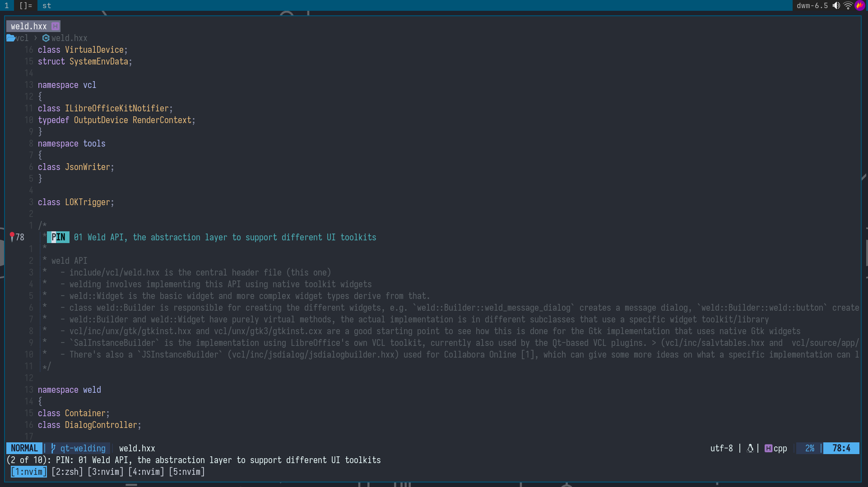Screen dimensions: 868x487
Task: Click the weld.hxx breadcrumb text
Action: (x=70, y=38)
